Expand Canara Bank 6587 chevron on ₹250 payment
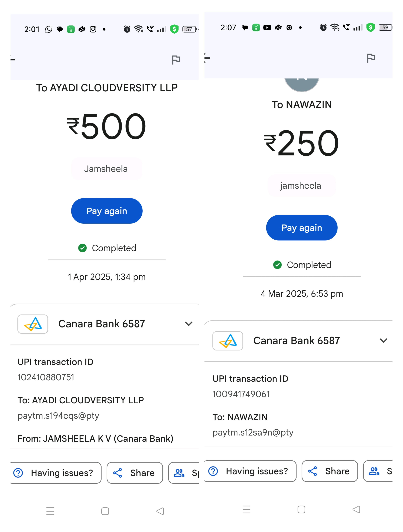This screenshot has width=403, height=532. point(383,341)
